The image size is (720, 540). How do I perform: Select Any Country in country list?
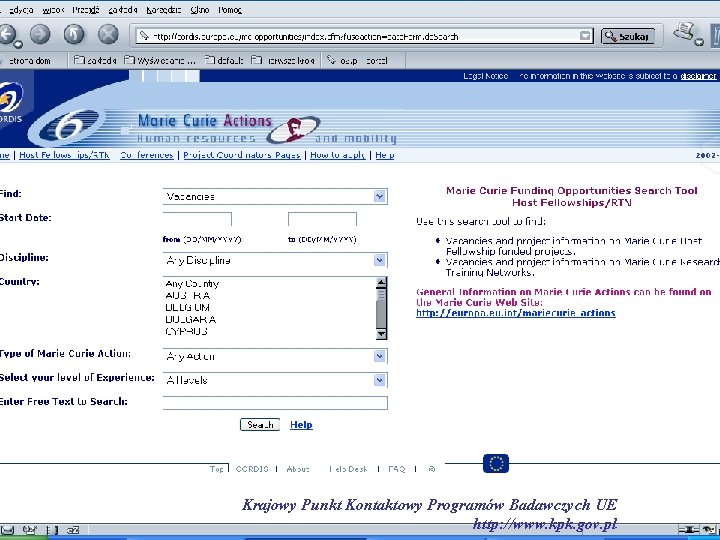click(x=192, y=284)
